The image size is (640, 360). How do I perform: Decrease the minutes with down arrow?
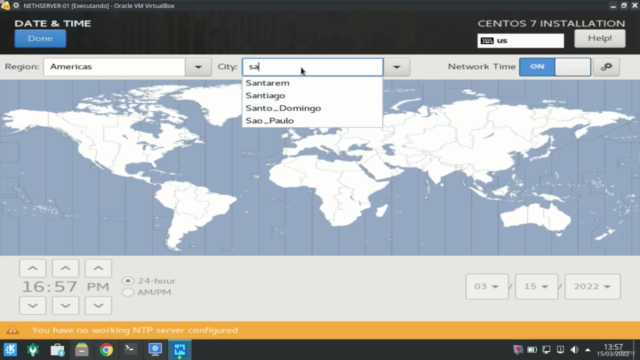click(65, 305)
